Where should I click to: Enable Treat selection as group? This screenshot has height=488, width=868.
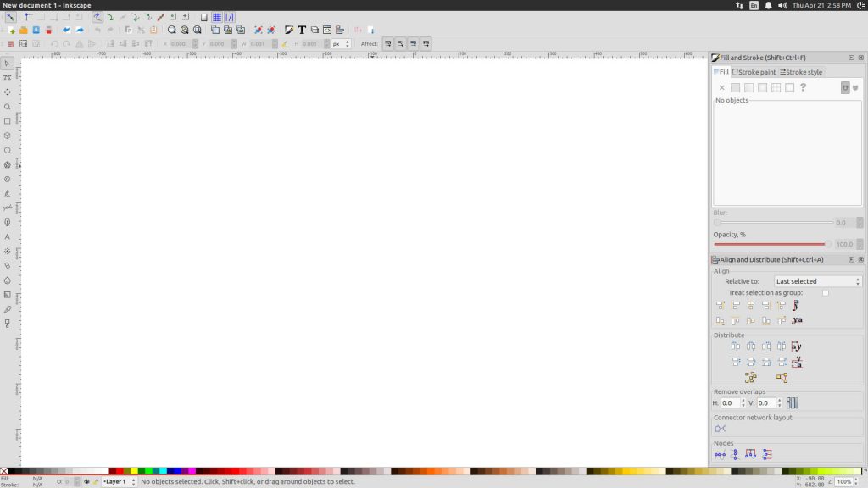tap(825, 292)
